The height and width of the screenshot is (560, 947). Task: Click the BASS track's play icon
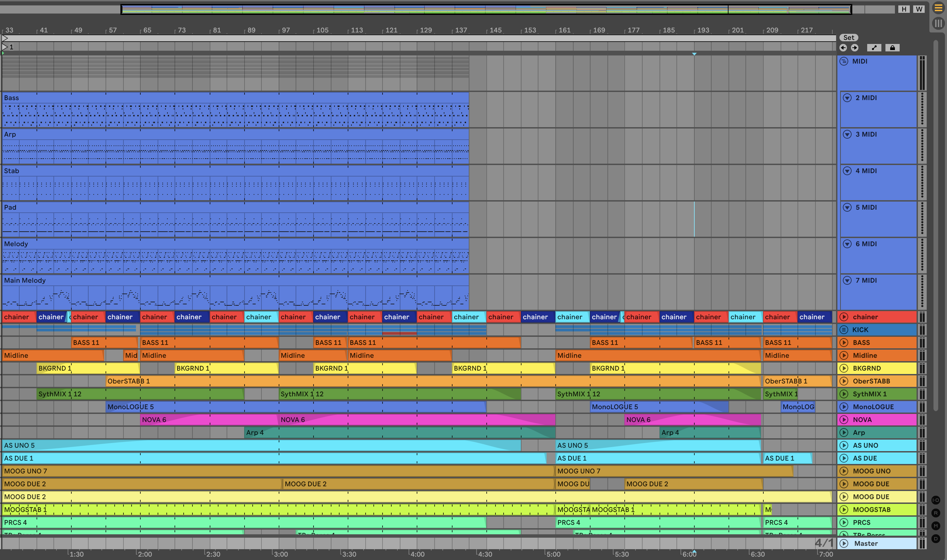[x=844, y=343]
